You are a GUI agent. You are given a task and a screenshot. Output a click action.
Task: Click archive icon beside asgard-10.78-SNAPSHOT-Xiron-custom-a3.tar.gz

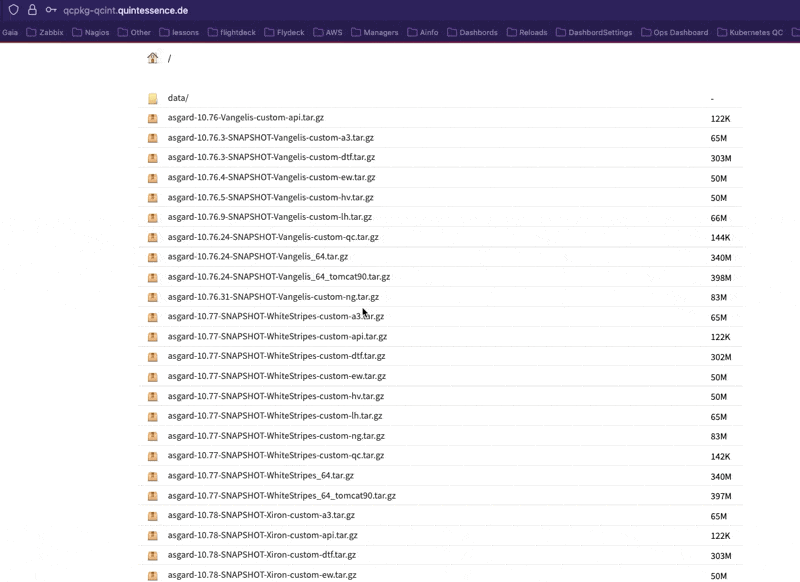click(x=153, y=516)
